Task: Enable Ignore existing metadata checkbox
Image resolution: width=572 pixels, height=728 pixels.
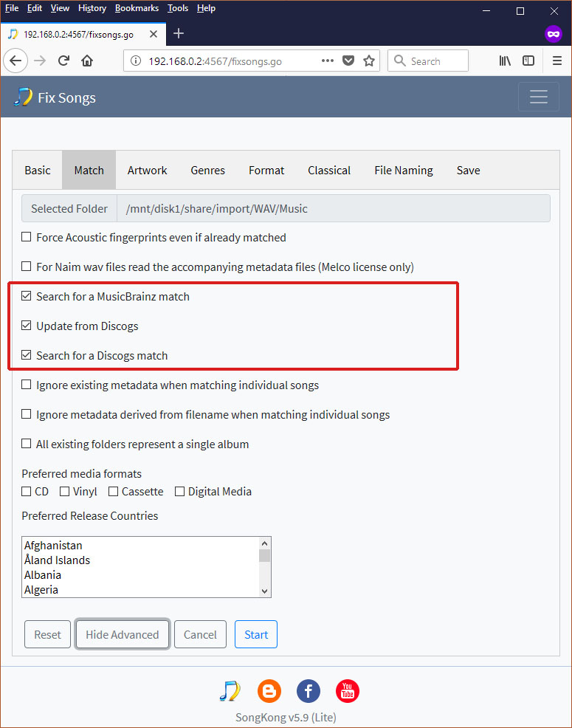Action: (x=27, y=385)
